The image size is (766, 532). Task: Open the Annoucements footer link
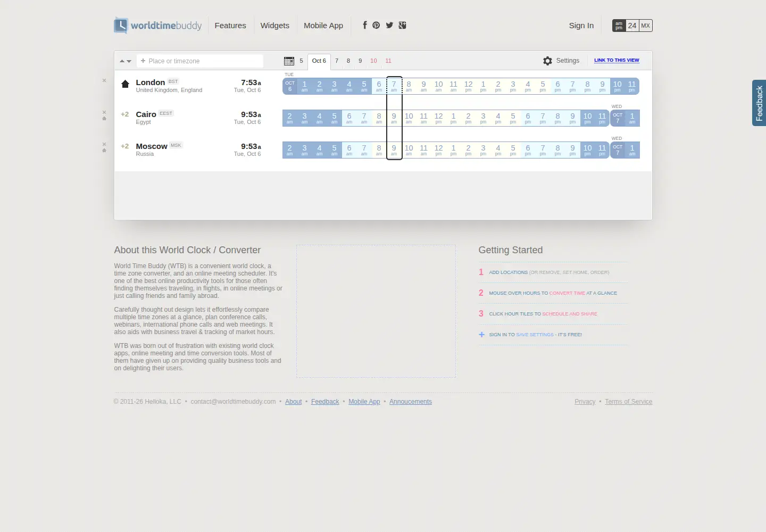(x=411, y=402)
